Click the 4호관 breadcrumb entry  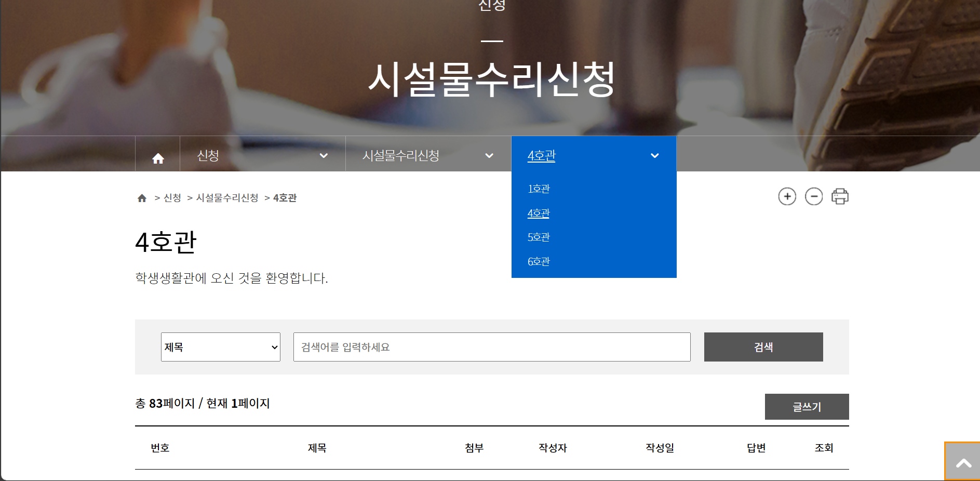(x=285, y=197)
